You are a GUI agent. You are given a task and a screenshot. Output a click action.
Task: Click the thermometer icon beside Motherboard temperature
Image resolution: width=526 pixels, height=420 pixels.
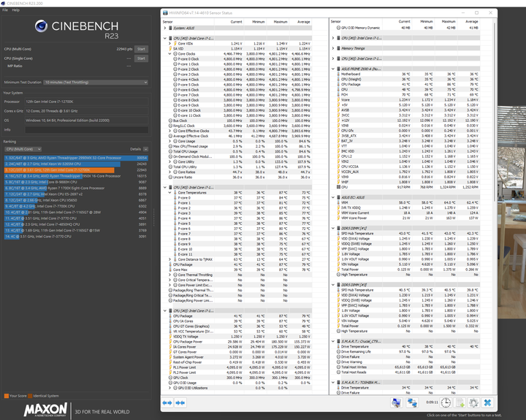click(x=338, y=74)
